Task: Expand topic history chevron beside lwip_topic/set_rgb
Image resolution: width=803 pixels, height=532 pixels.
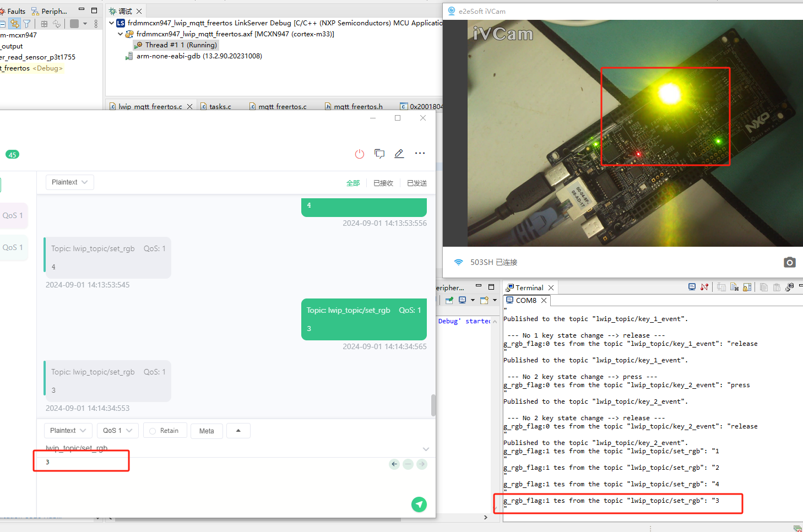Action: click(426, 449)
